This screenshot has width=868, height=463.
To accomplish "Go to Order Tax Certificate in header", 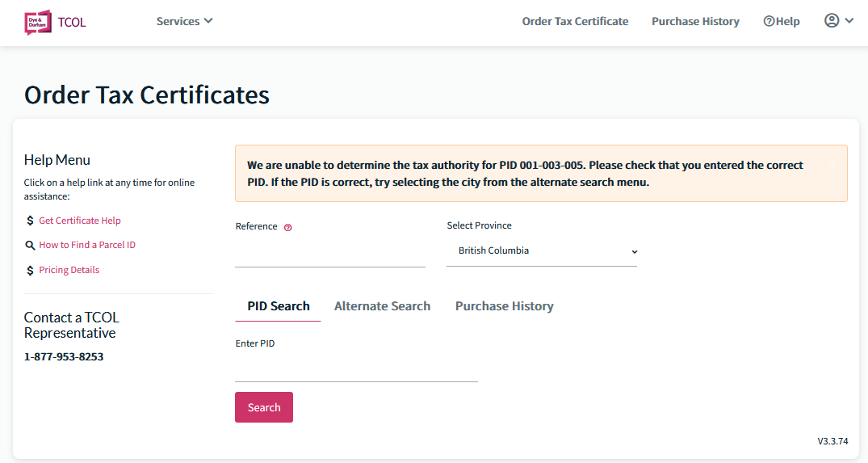I will (x=575, y=21).
